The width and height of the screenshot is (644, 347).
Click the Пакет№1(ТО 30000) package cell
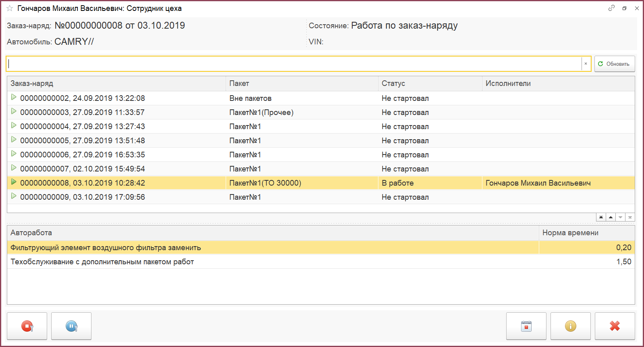302,183
